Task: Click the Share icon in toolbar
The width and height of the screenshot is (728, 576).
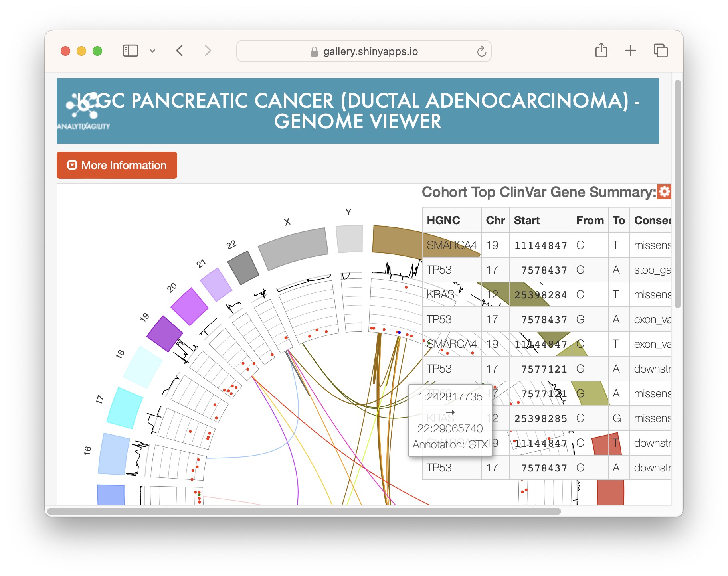Action: tap(601, 51)
